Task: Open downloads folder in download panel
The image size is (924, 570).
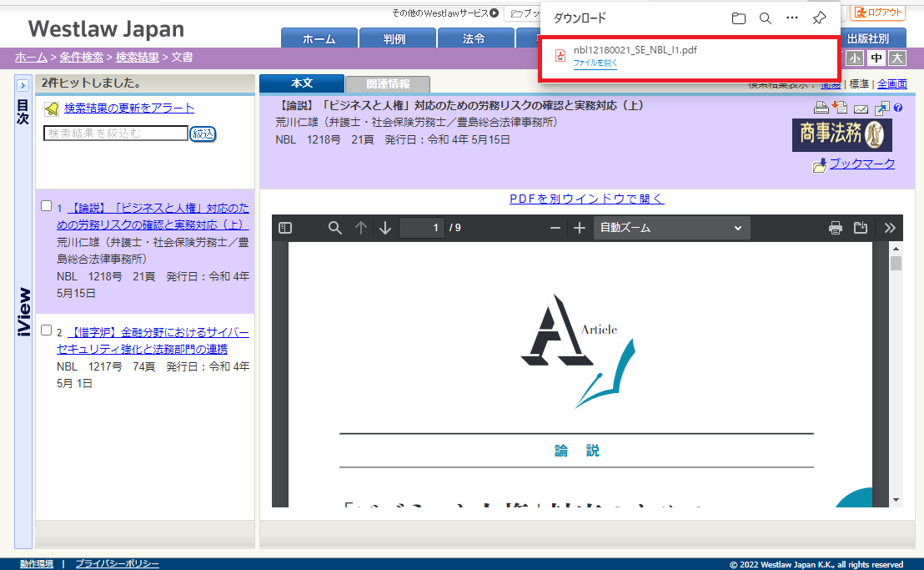Action: tap(738, 18)
